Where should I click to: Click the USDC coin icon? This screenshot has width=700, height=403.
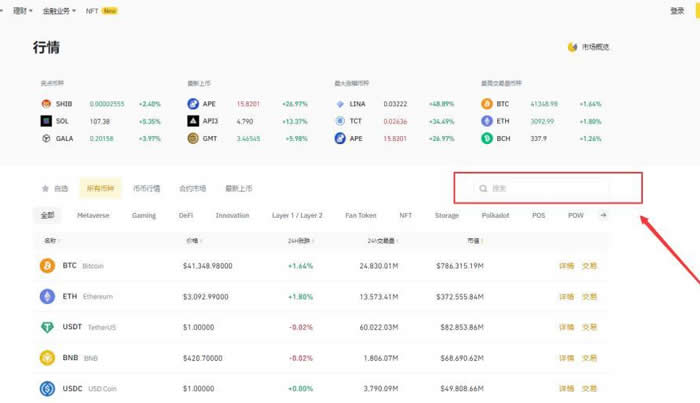point(46,388)
